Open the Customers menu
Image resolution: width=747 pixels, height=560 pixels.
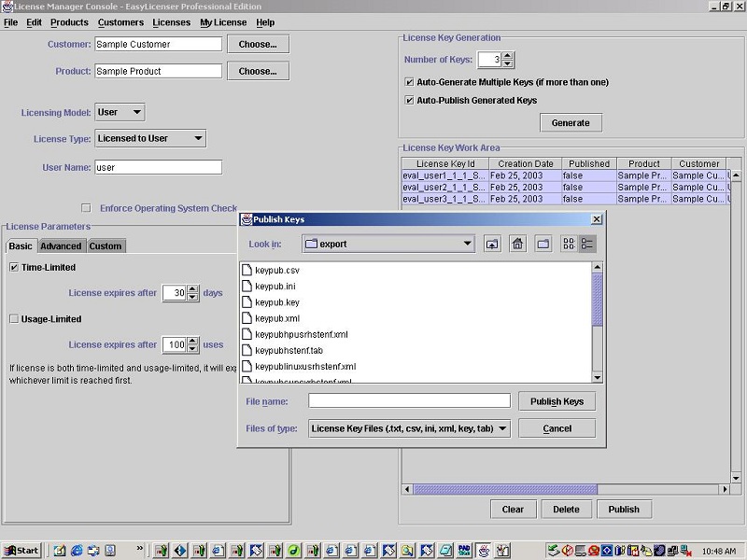[x=120, y=22]
